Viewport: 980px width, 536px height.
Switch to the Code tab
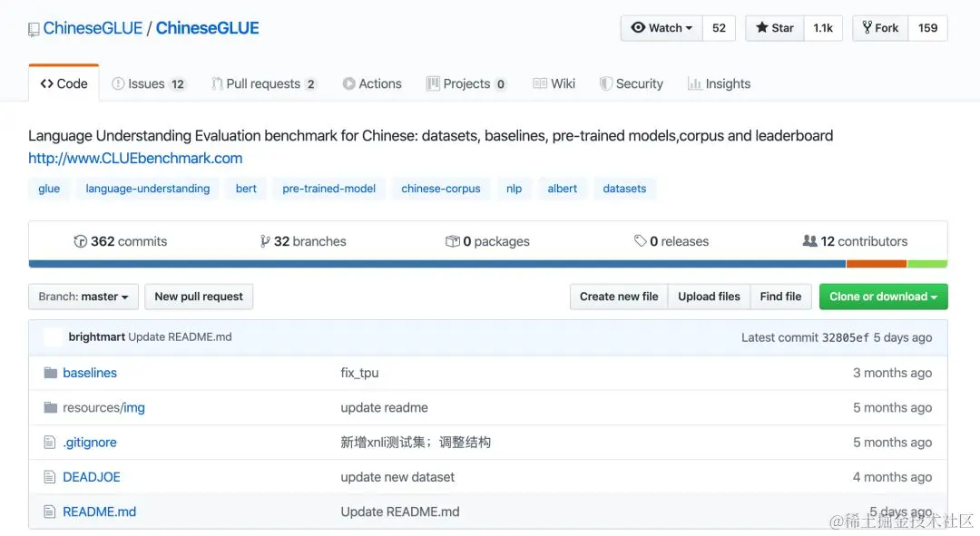point(64,83)
